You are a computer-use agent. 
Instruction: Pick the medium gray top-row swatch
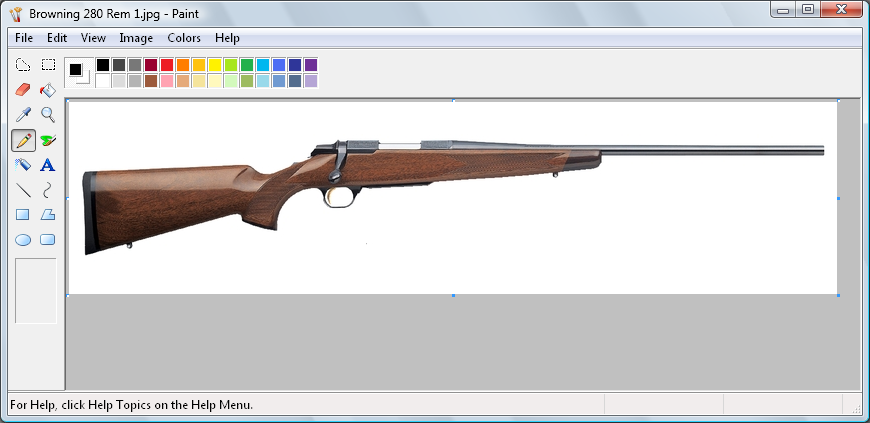(x=135, y=65)
